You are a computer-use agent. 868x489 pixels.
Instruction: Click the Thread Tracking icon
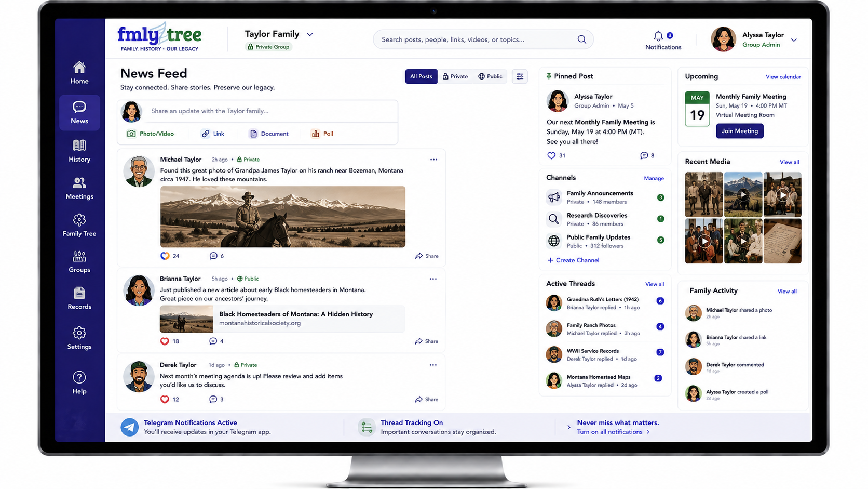(x=367, y=427)
